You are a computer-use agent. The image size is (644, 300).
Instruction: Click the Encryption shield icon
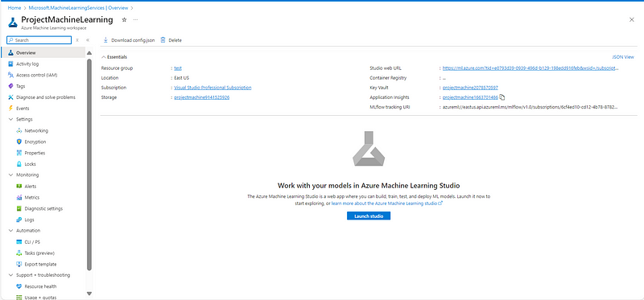click(19, 142)
